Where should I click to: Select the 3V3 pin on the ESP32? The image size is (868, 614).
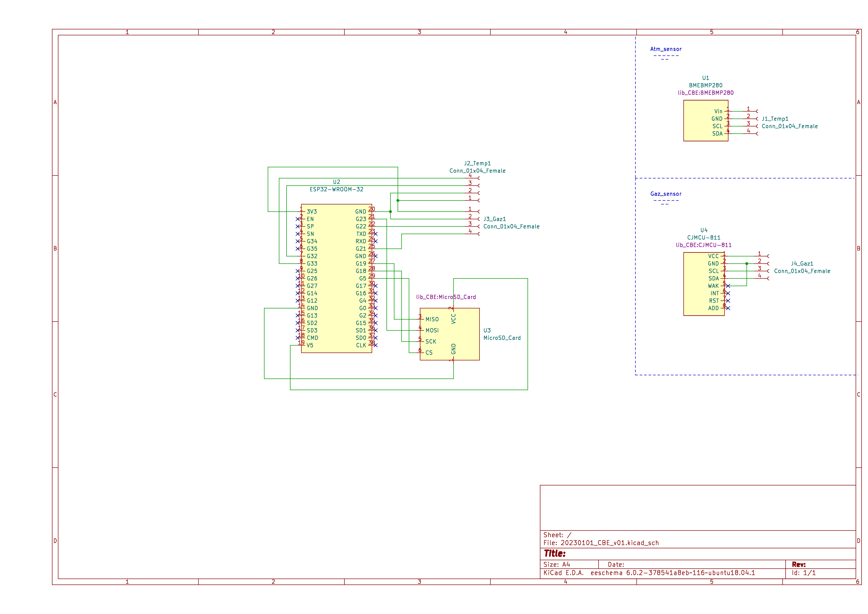click(x=312, y=212)
